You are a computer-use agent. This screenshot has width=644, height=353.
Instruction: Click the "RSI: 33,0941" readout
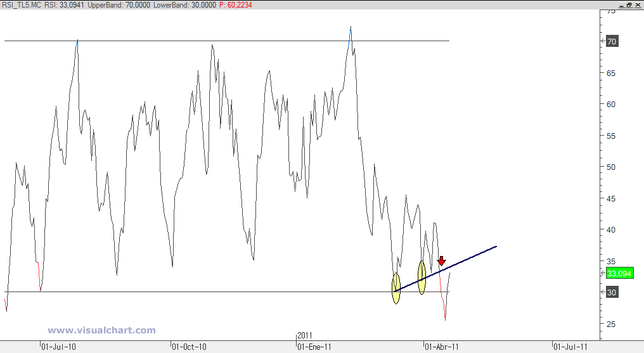point(65,5)
